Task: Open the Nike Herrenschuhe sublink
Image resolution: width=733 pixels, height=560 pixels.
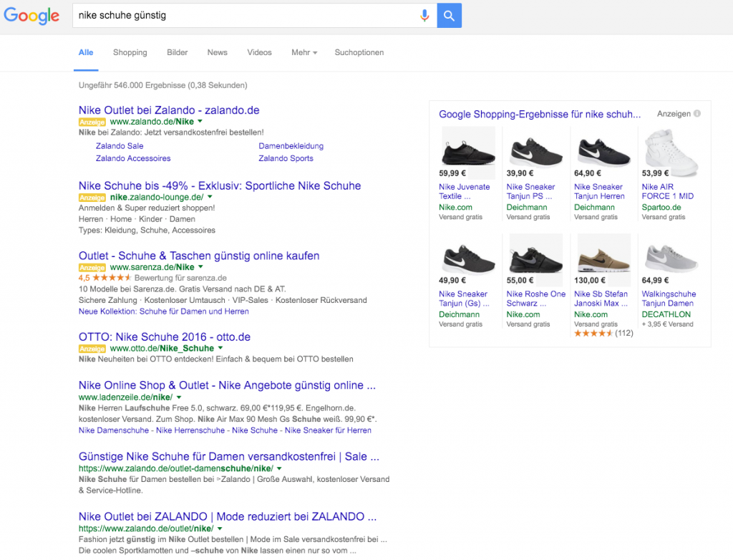Action: click(x=190, y=430)
